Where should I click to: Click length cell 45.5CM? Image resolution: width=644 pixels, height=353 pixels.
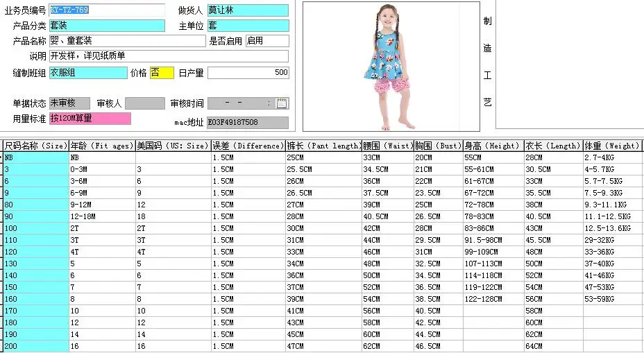tap(554, 240)
